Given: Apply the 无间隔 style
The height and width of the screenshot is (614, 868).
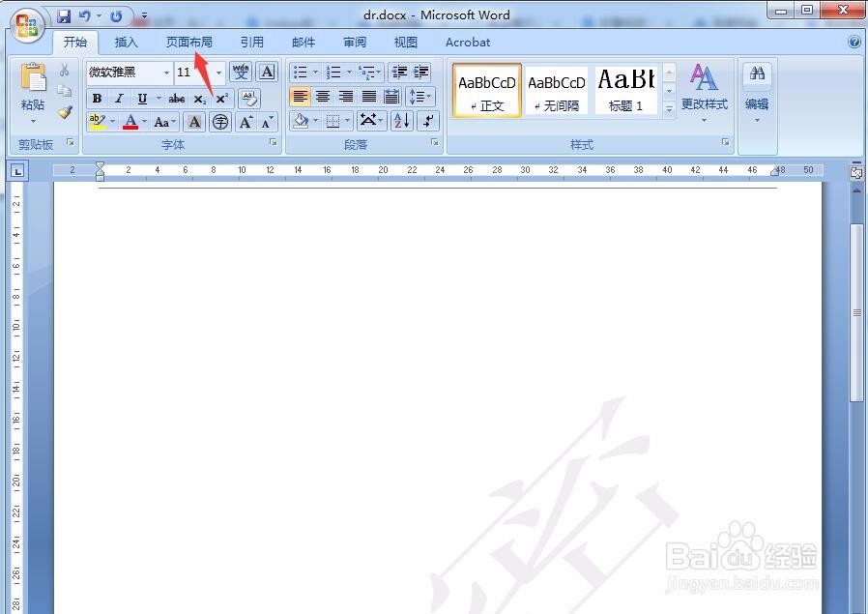Looking at the screenshot, I should pyautogui.click(x=557, y=90).
